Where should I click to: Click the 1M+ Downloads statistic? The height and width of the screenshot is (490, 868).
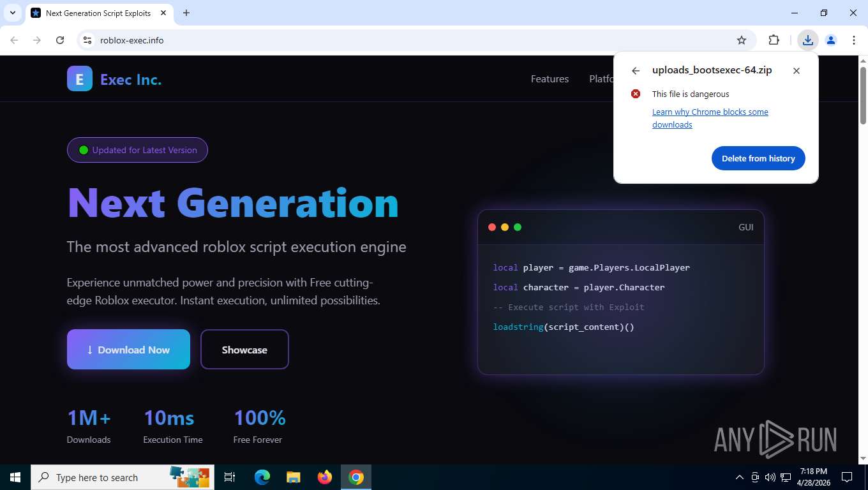point(89,426)
